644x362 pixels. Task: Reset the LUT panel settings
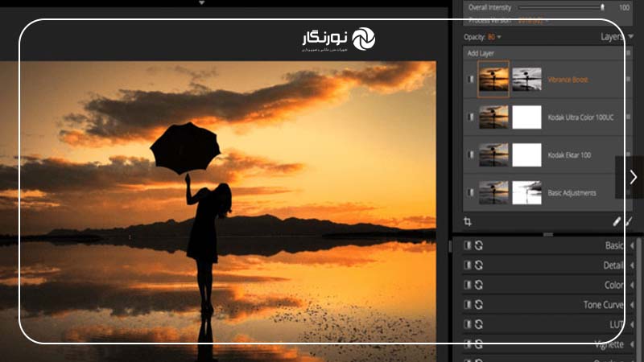tap(479, 324)
